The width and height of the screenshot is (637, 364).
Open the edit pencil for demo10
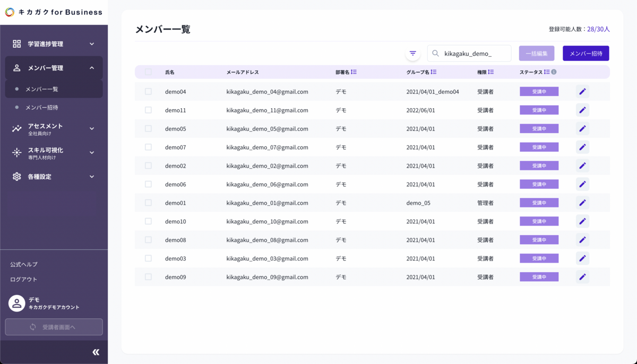coord(582,221)
